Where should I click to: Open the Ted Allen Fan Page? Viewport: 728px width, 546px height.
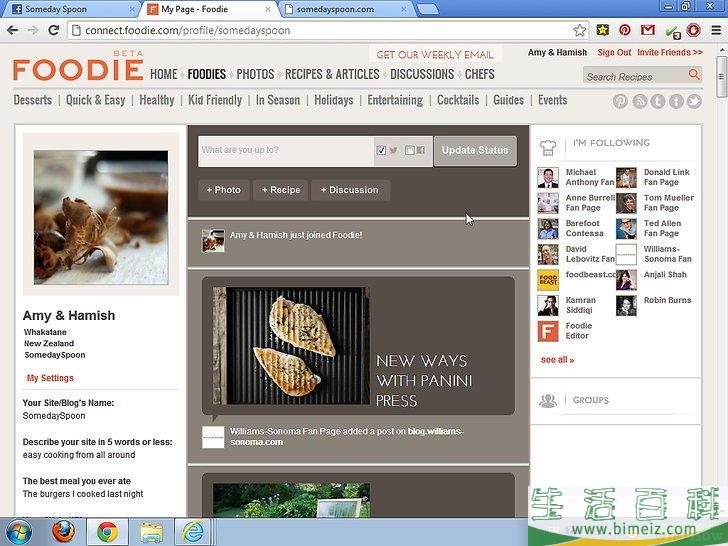point(662,228)
